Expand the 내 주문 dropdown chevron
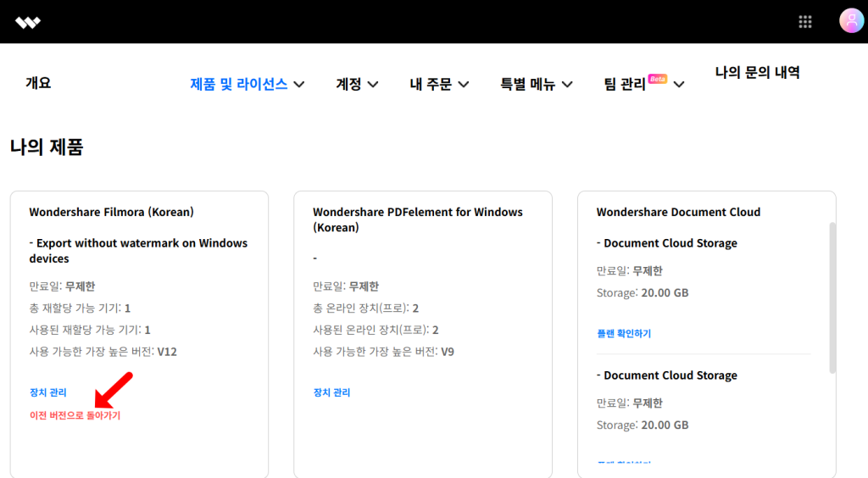868x478 pixels. [x=464, y=85]
